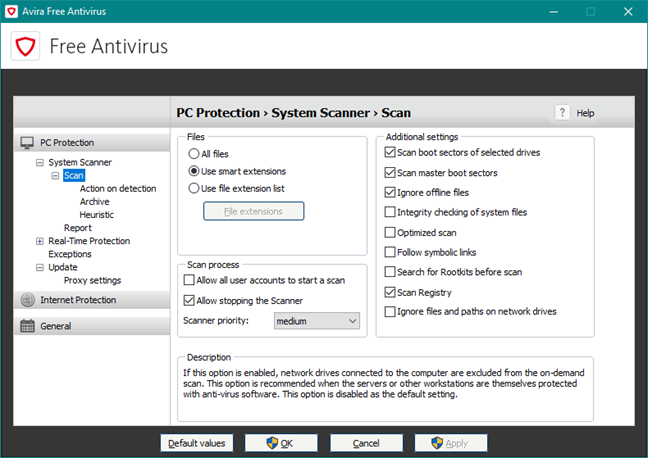Click the Apply button
Image resolution: width=648 pixels, height=458 pixels.
pyautogui.click(x=451, y=443)
